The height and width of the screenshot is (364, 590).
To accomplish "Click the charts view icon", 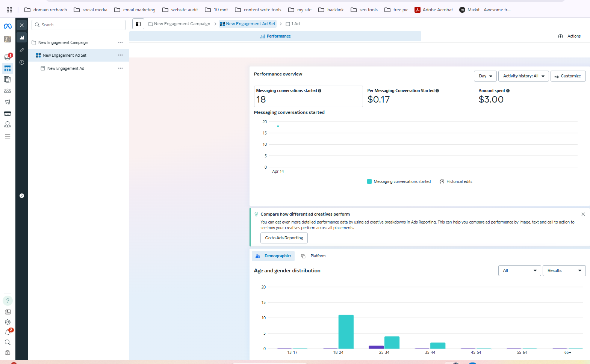I will (x=22, y=38).
